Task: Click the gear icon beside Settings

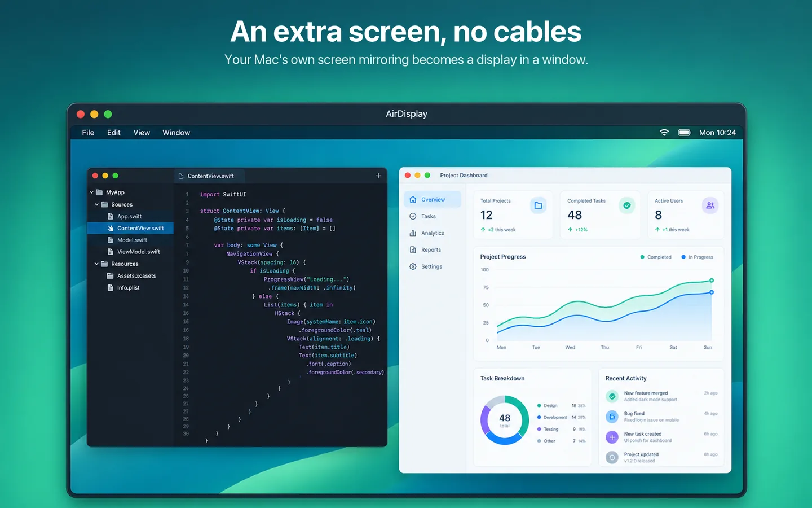Action: coord(413,266)
